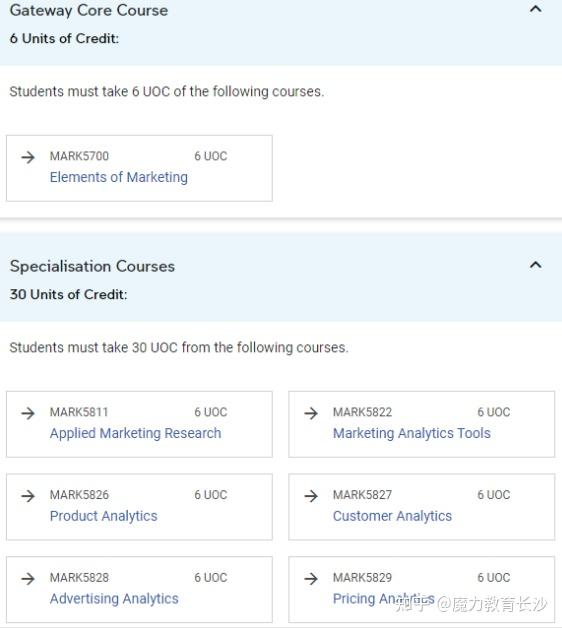Click the MARK5700 course code
The width and height of the screenshot is (562, 628).
79,156
